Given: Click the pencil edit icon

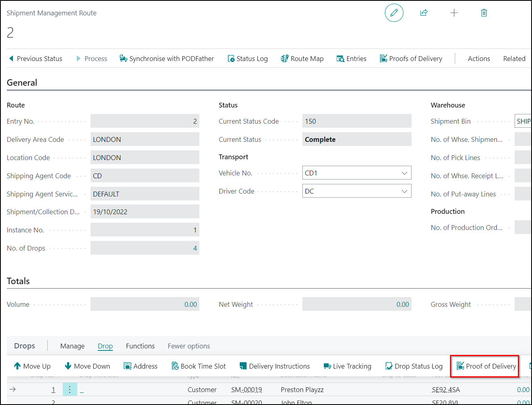Looking at the screenshot, I should click(394, 13).
